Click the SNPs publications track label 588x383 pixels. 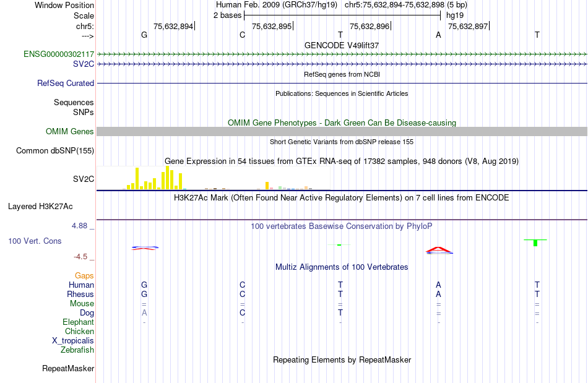tap(84, 112)
